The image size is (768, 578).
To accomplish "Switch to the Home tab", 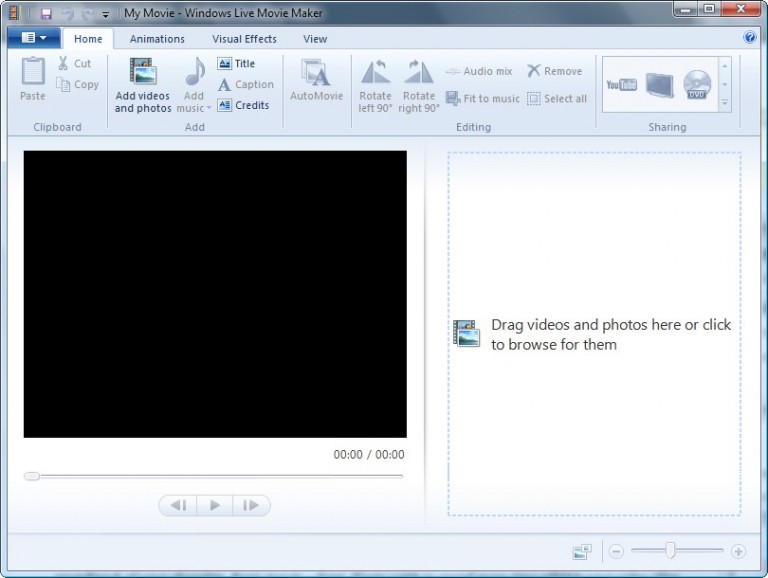I will click(x=88, y=39).
